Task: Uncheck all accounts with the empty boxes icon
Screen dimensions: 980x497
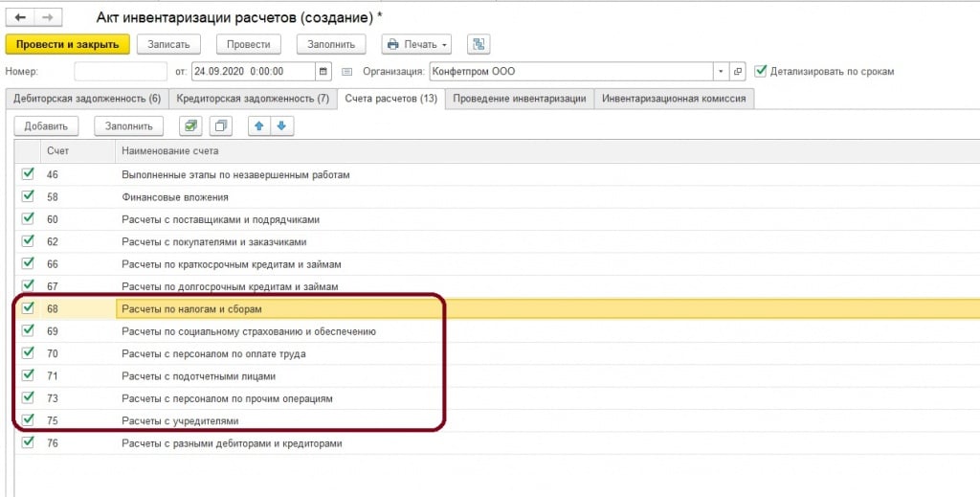Action: 221,125
